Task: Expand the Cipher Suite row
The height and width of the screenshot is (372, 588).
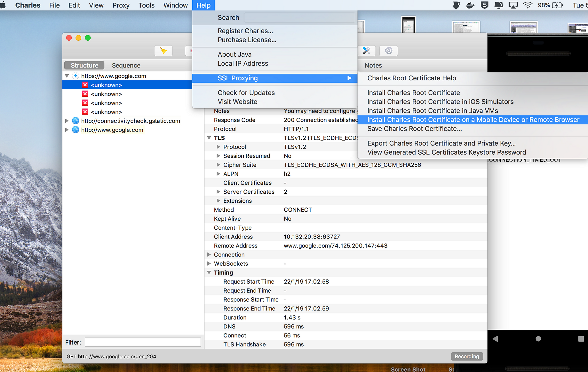Action: 218,165
